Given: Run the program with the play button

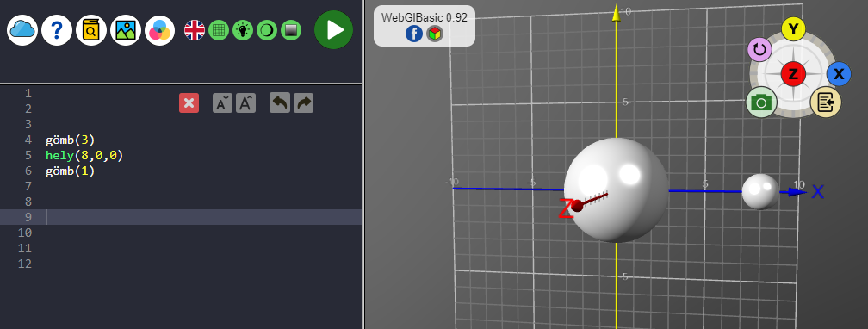Looking at the screenshot, I should point(334,30).
